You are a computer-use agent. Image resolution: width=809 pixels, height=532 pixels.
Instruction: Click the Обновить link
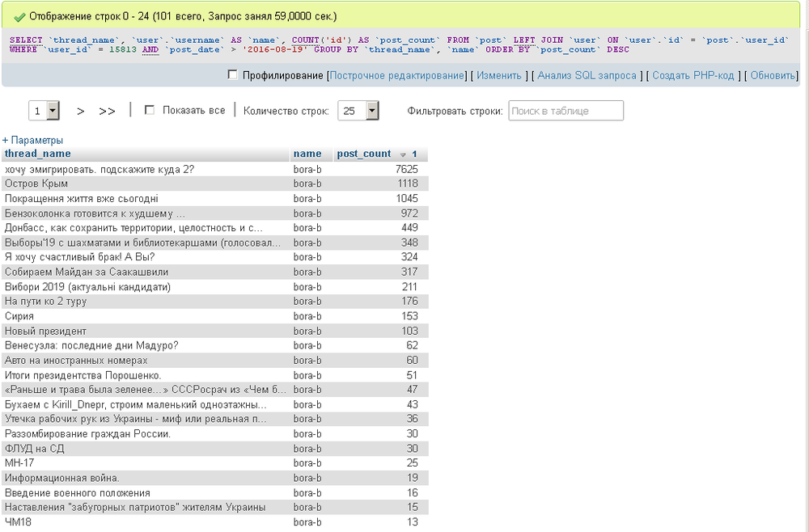(773, 75)
